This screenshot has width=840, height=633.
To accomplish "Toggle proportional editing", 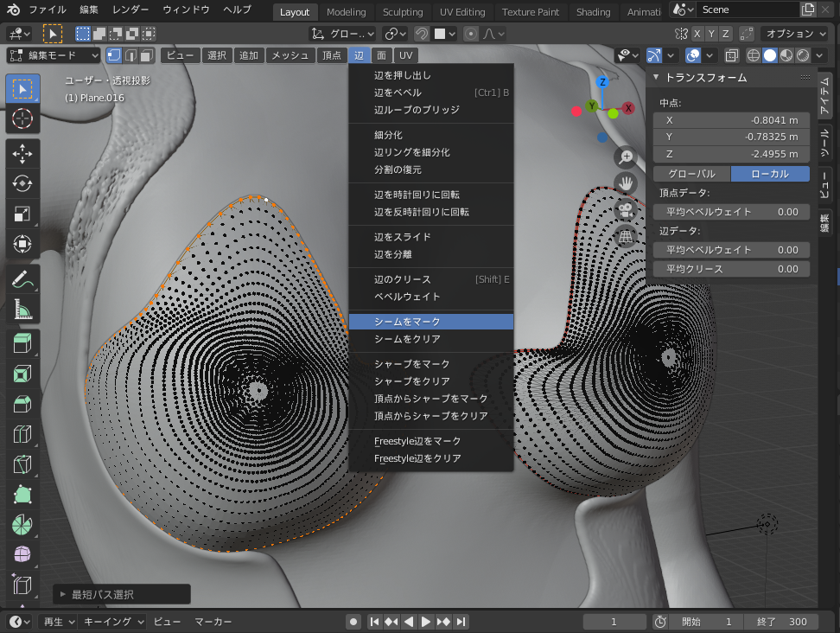I will coord(470,34).
